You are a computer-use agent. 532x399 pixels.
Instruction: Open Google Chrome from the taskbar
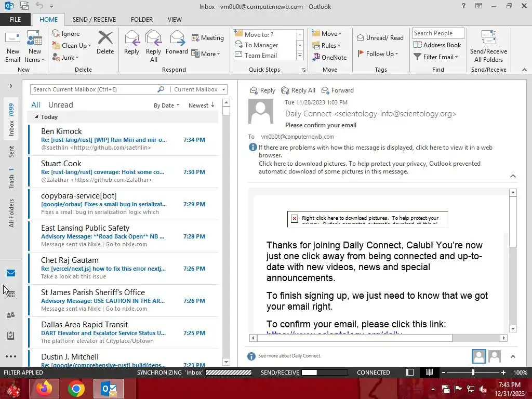coord(76,389)
